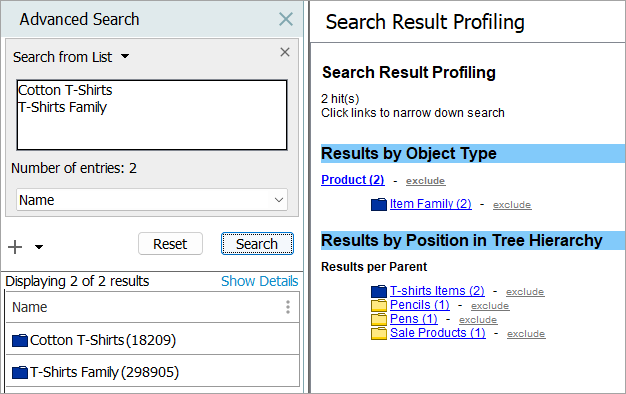Click the Sale Products yellow folder icon
The height and width of the screenshot is (394, 626).
coord(378,333)
